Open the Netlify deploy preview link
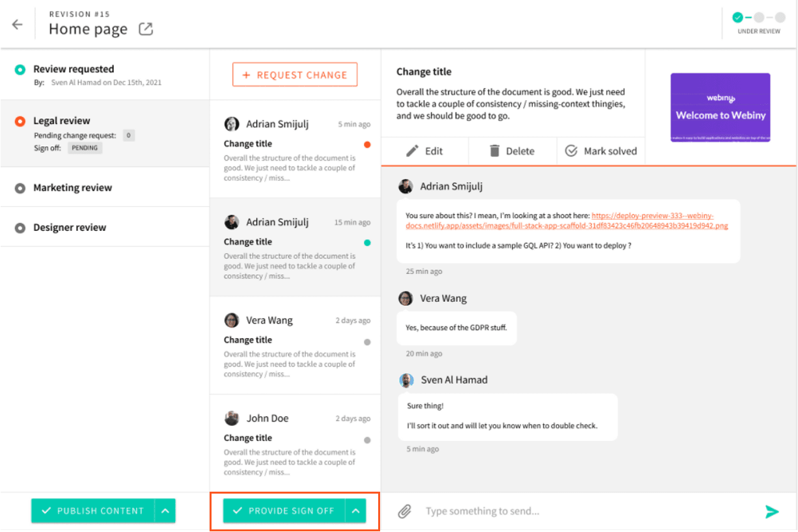This screenshot has width=798, height=532. (652, 216)
